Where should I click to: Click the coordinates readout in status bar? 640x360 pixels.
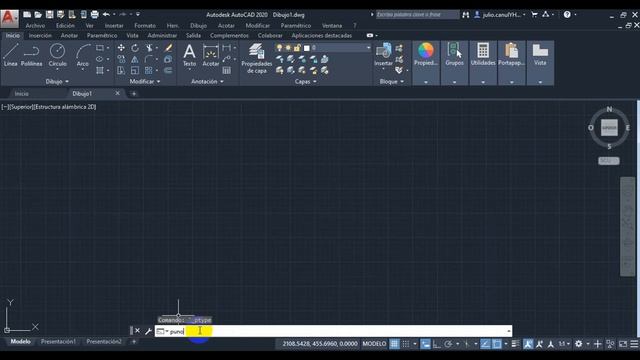click(x=320, y=344)
